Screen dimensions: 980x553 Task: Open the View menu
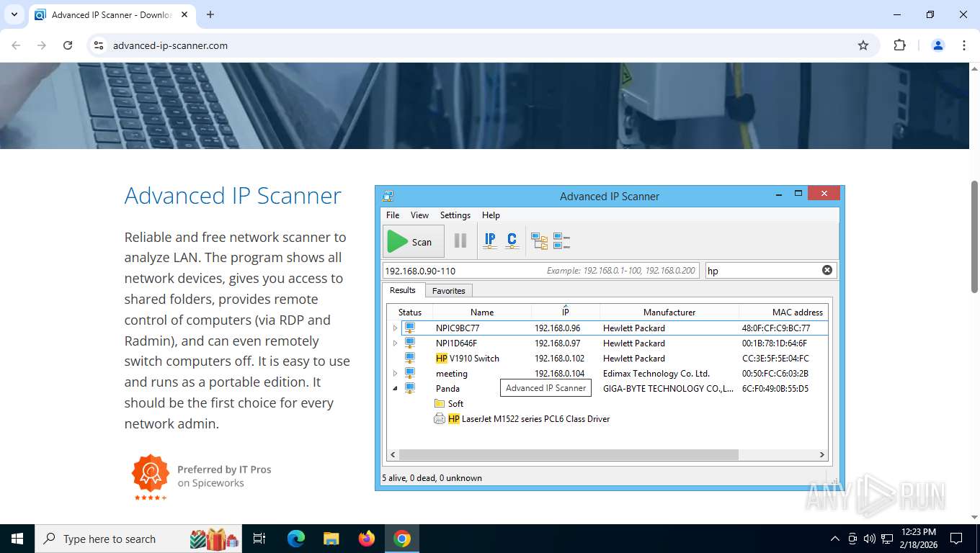[419, 215]
